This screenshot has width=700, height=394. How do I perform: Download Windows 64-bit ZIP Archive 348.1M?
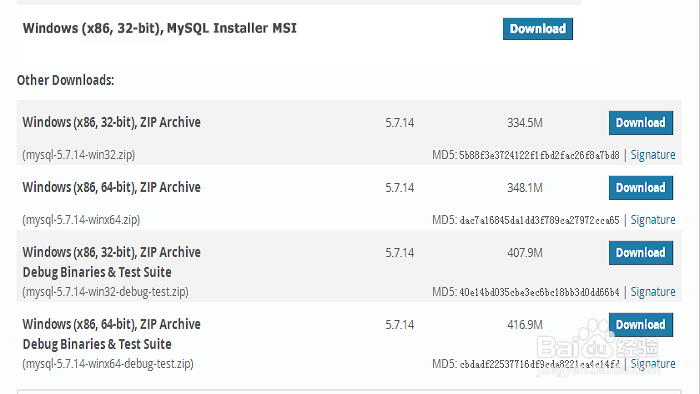[641, 188]
